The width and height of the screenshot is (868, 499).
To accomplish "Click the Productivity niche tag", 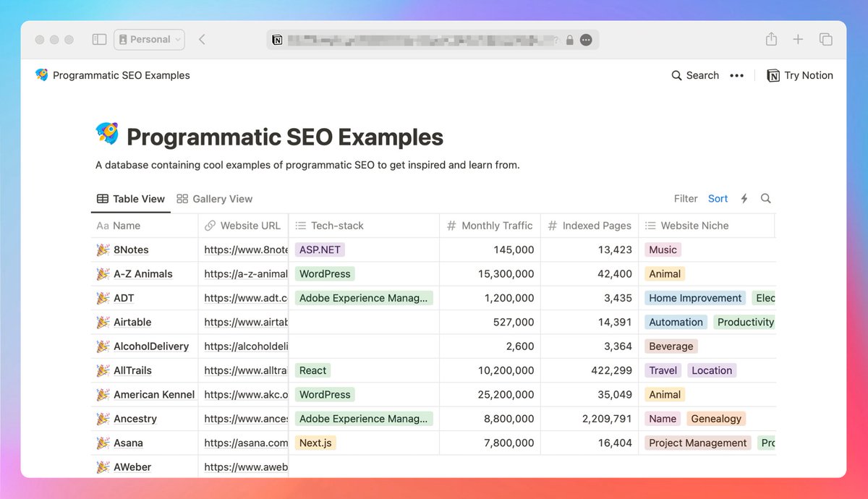I will [744, 322].
